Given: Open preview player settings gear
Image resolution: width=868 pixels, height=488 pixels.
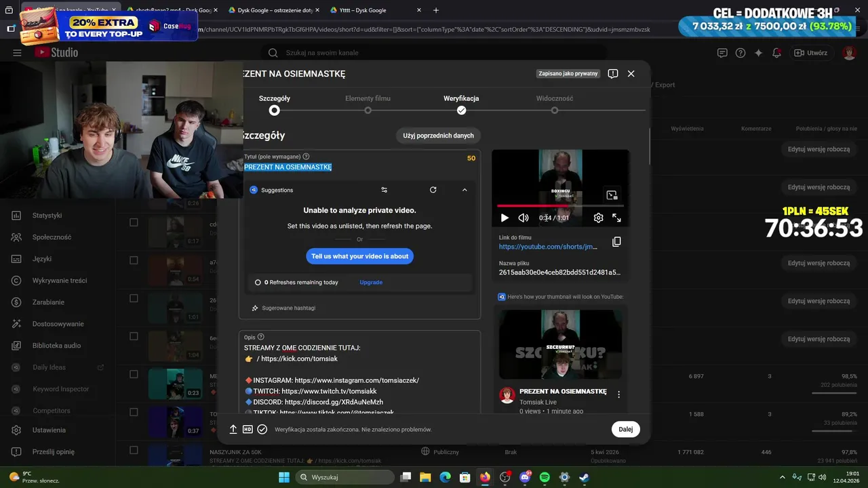Looking at the screenshot, I should (598, 218).
